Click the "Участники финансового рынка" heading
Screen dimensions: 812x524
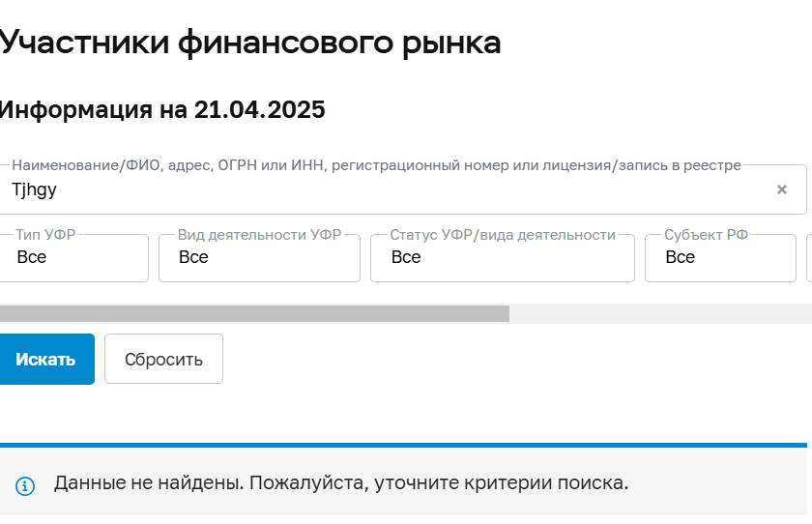(249, 43)
